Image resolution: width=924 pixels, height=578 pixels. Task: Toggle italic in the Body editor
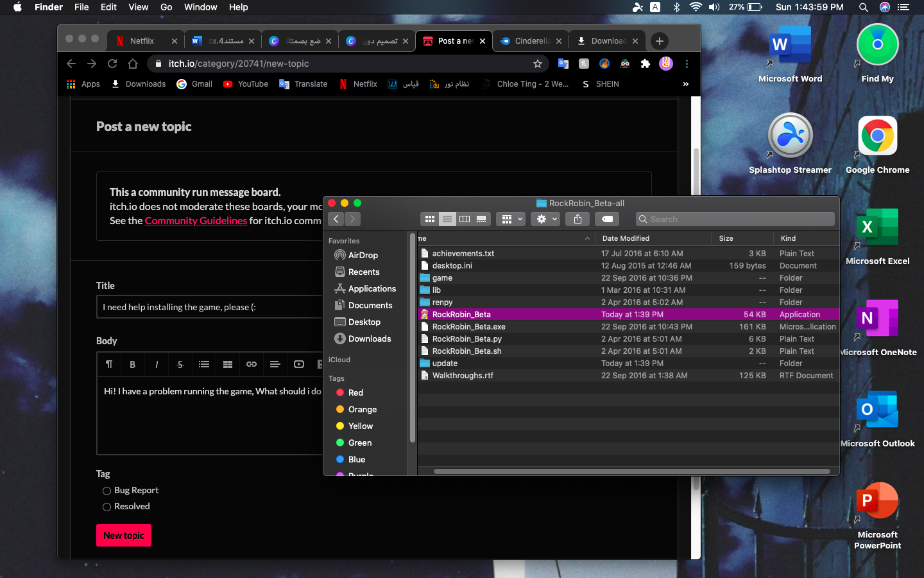pyautogui.click(x=157, y=364)
